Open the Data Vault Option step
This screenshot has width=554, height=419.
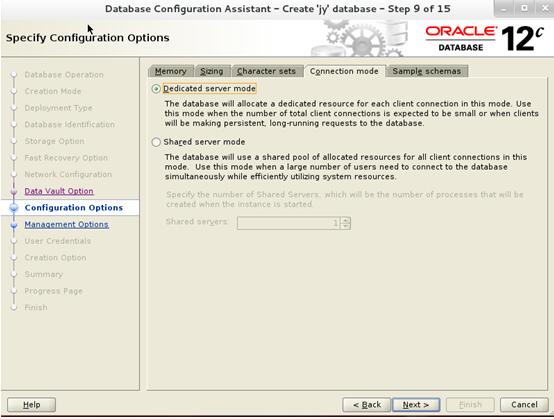tap(59, 191)
